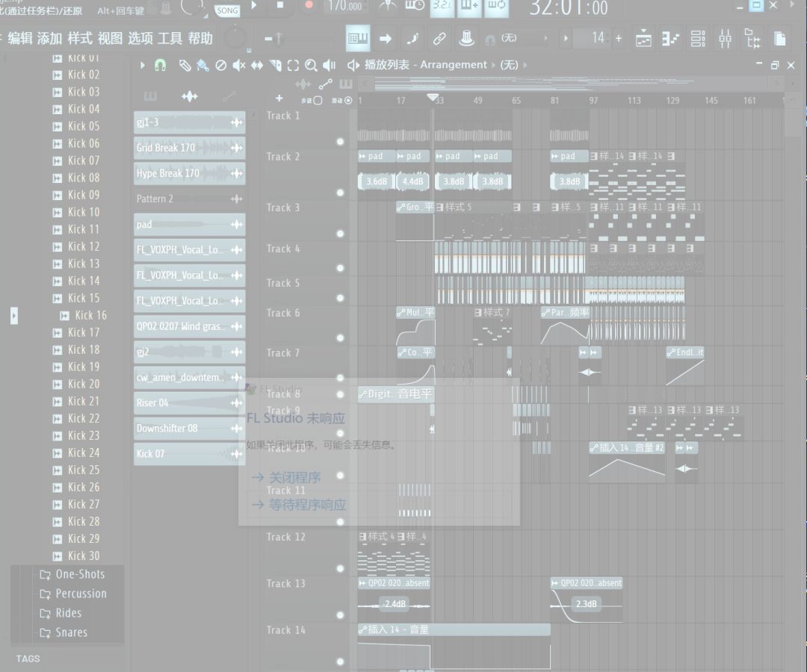Open the 工具 menu
The image size is (807, 672).
[170, 39]
